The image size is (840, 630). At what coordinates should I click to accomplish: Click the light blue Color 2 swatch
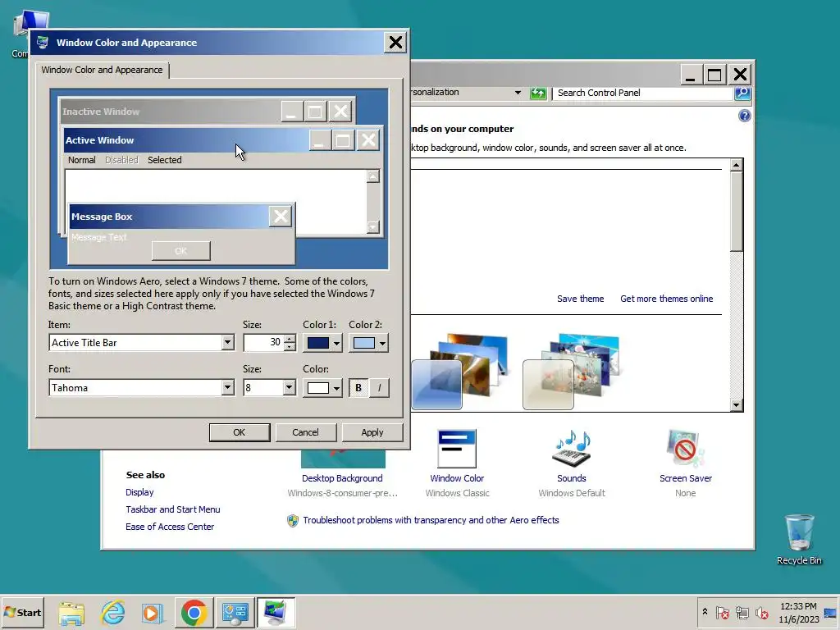(363, 344)
